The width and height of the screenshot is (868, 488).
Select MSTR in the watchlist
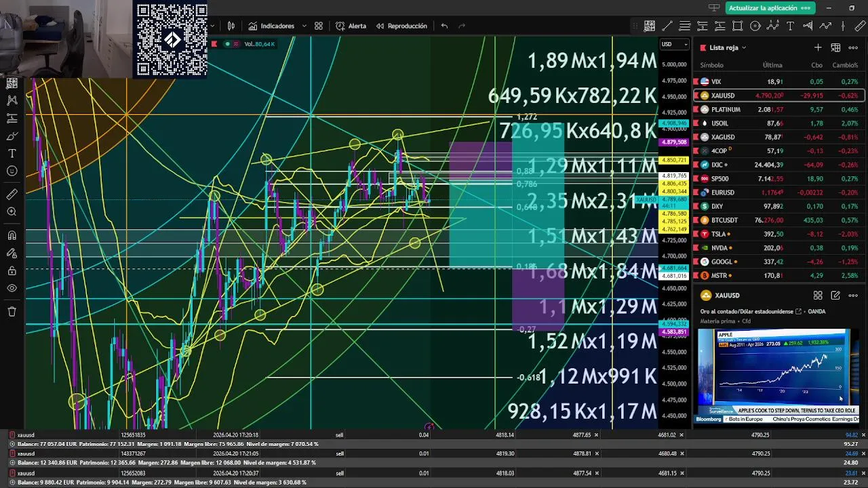click(x=778, y=276)
